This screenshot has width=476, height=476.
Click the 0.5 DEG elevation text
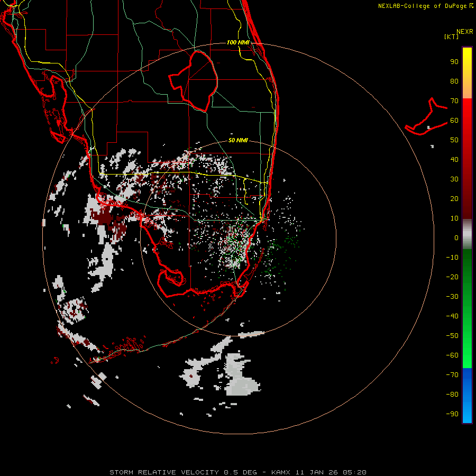pos(241,472)
